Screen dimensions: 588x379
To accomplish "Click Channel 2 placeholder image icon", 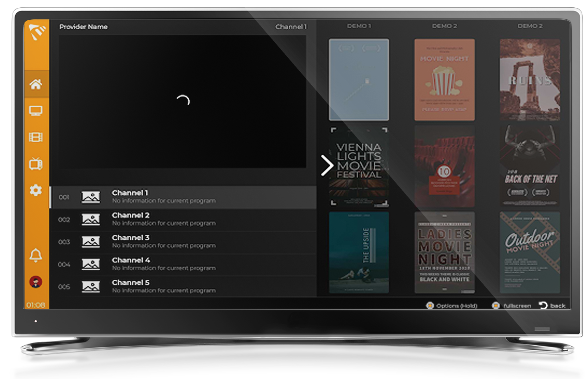I will click(x=91, y=220).
